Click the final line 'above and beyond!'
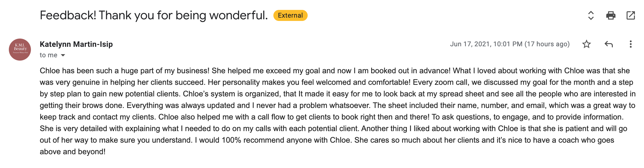The width and height of the screenshot is (644, 168). (x=73, y=152)
